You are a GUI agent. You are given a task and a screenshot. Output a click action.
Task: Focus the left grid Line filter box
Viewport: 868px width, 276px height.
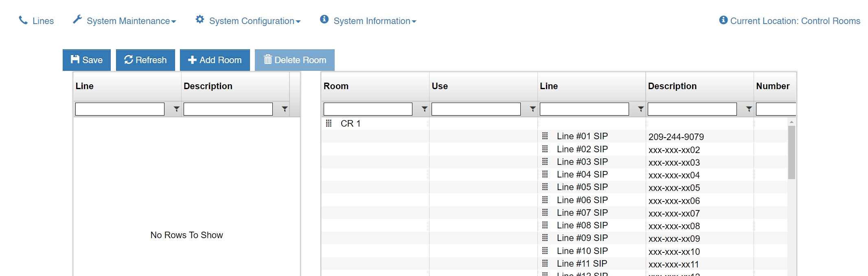tap(120, 109)
